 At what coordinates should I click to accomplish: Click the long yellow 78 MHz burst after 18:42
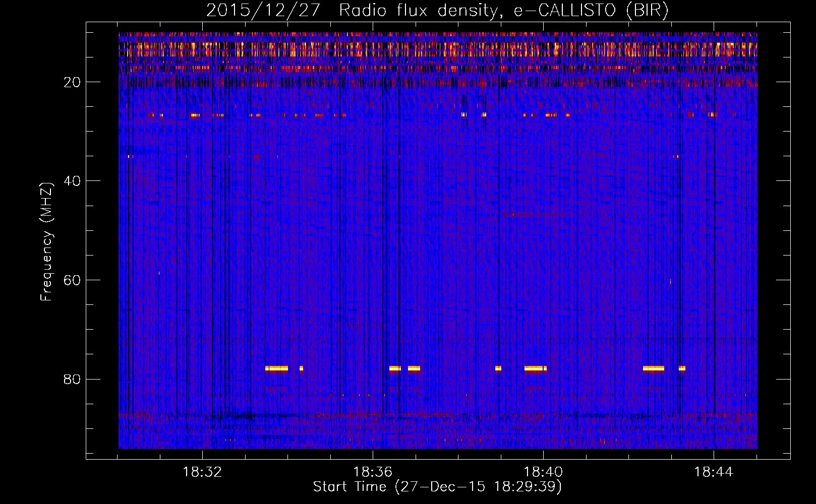click(653, 368)
